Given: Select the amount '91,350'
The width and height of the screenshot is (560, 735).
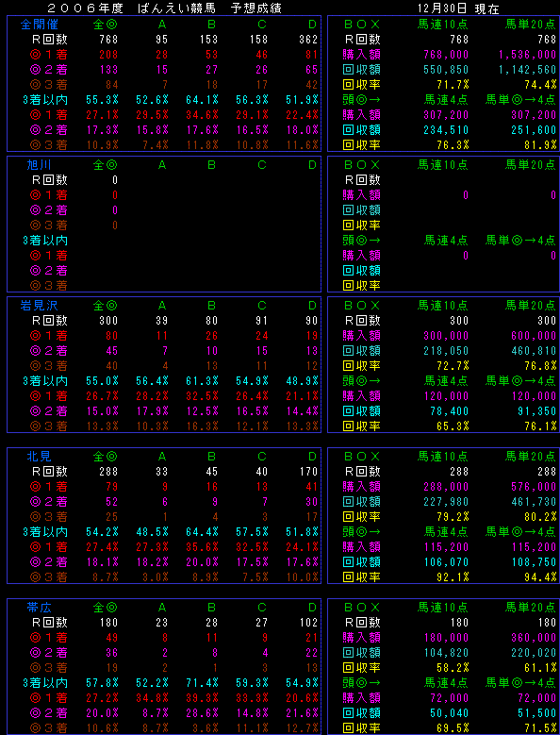Looking at the screenshot, I should point(539,410).
